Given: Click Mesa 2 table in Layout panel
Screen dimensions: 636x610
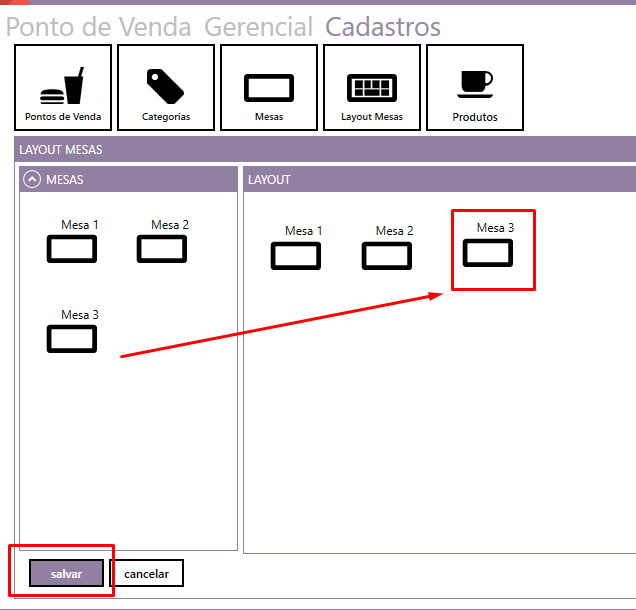Looking at the screenshot, I should [387, 255].
